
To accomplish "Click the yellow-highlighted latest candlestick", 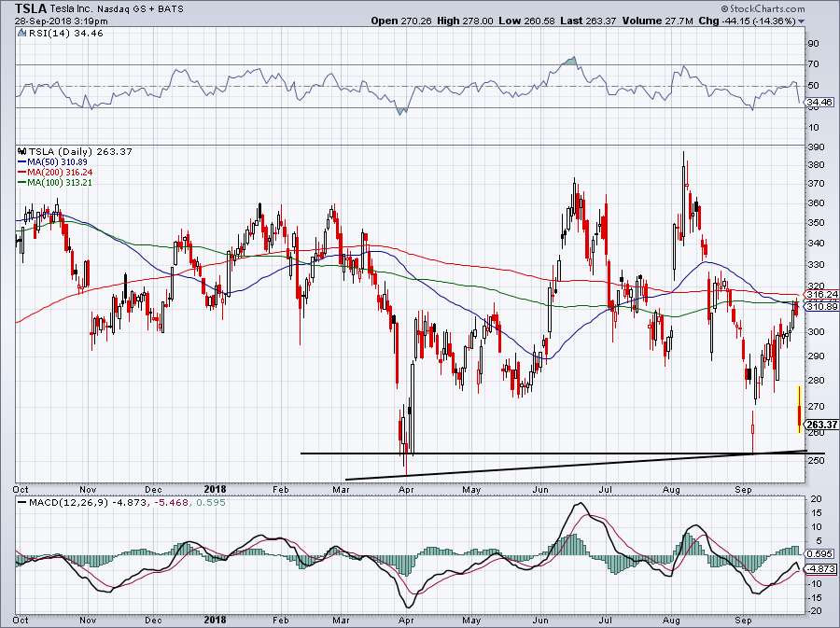I will pos(799,410).
